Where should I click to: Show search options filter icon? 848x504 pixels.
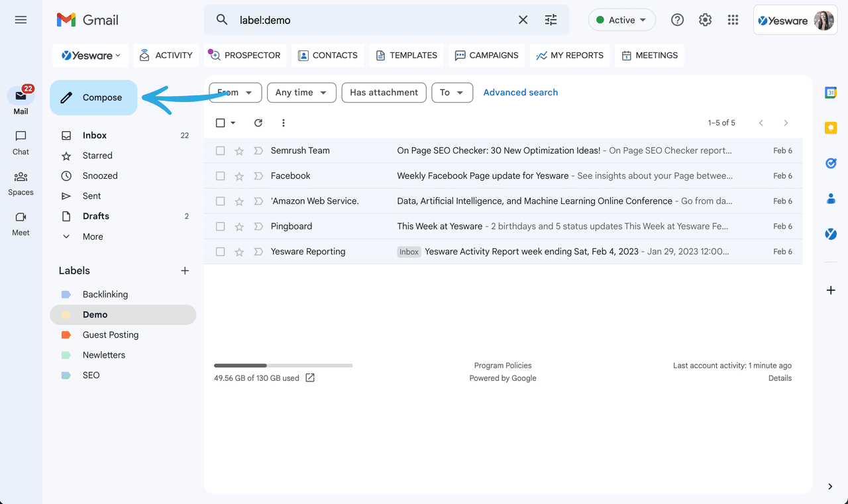pyautogui.click(x=551, y=20)
